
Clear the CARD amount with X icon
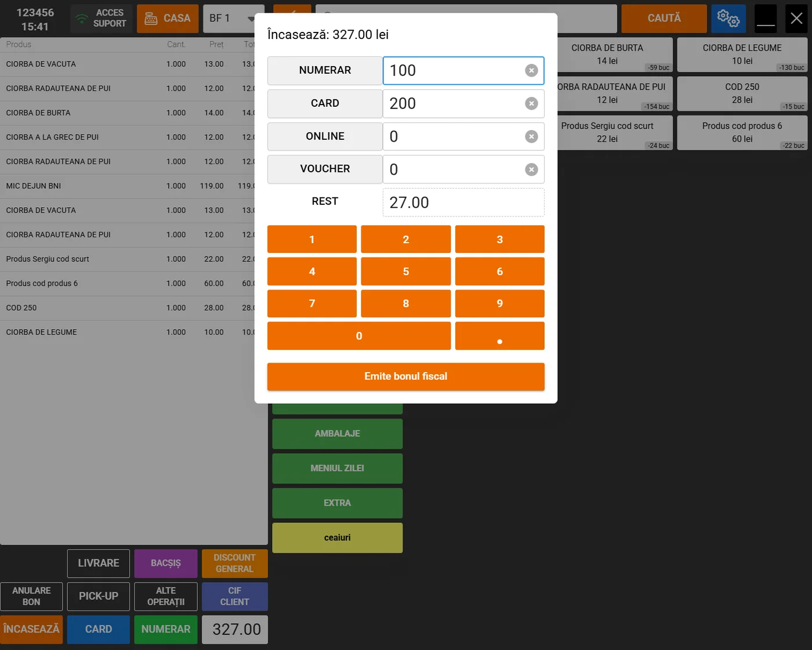(x=531, y=103)
